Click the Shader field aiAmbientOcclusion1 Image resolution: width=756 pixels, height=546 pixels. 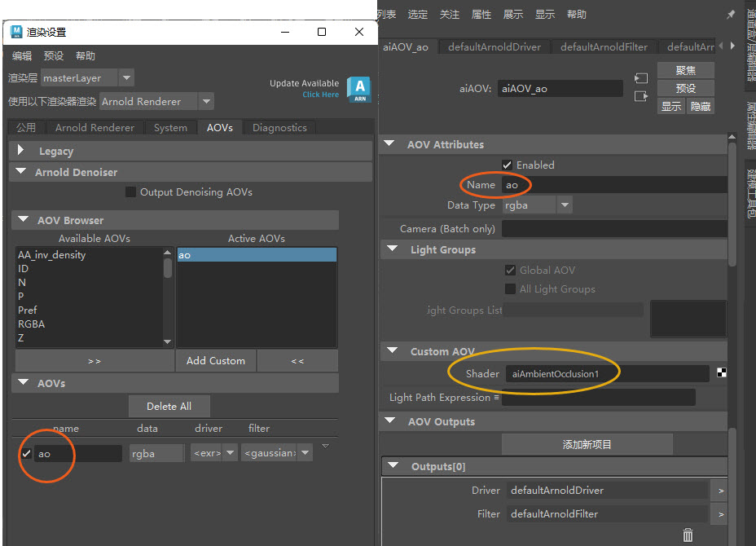pos(607,374)
